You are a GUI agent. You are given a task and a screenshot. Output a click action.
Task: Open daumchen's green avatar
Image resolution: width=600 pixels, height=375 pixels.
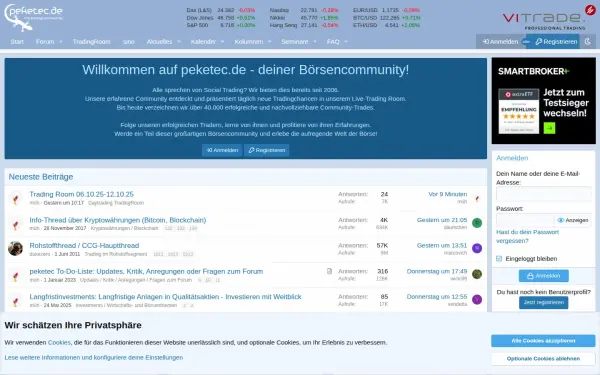(x=477, y=223)
